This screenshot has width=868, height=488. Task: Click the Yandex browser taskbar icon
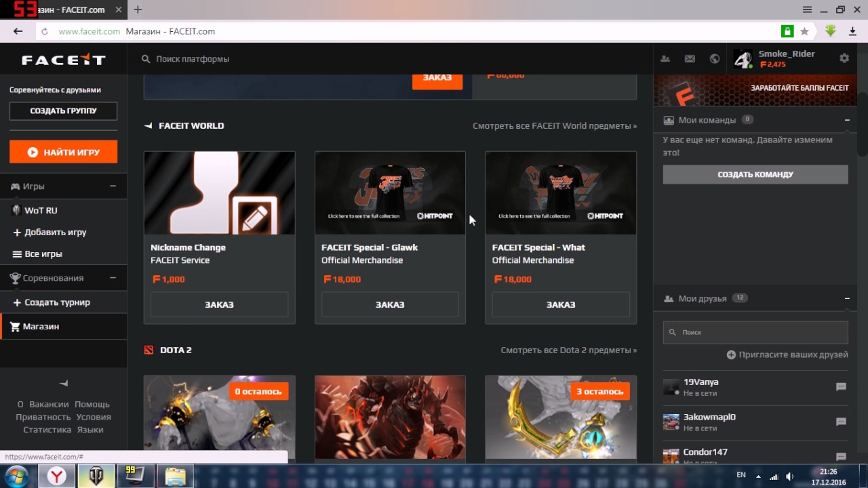click(56, 476)
